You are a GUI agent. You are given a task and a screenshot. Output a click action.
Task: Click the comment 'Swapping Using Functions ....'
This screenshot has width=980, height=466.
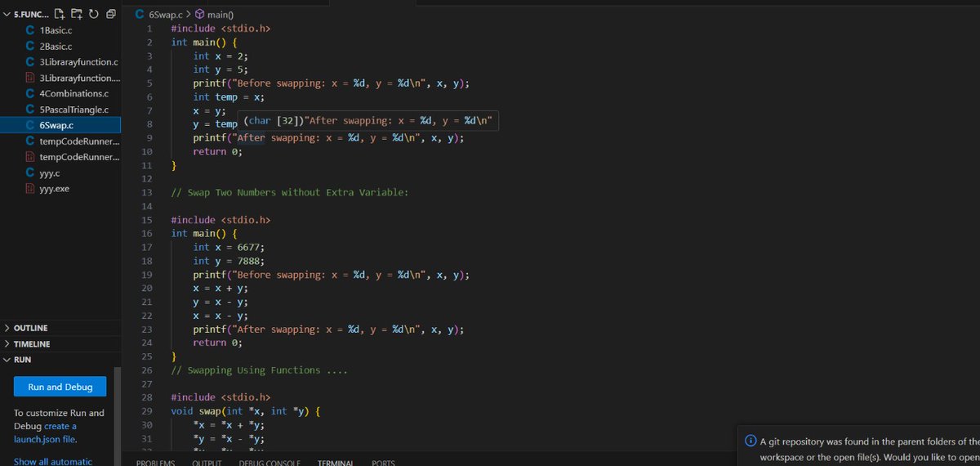coord(260,370)
